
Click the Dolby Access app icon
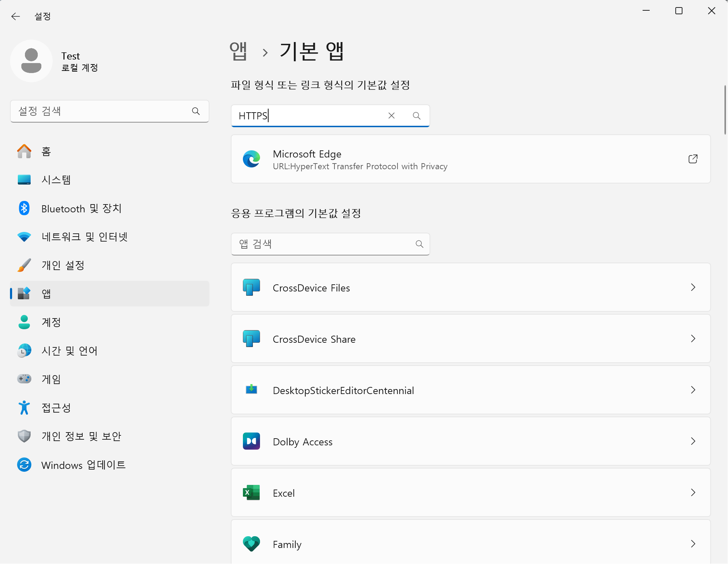click(251, 441)
